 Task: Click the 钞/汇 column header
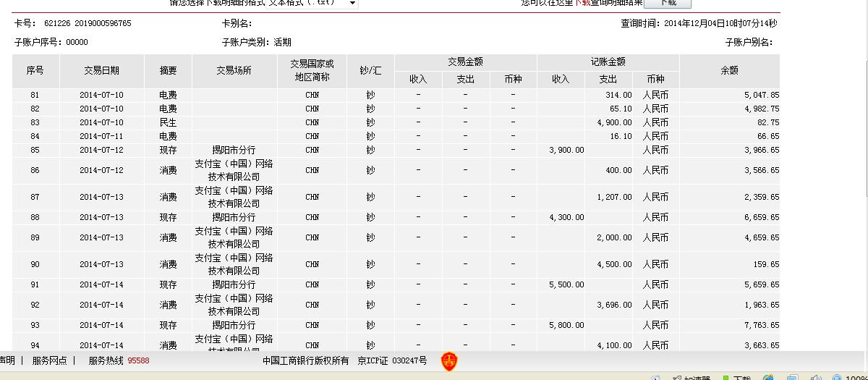pos(370,71)
